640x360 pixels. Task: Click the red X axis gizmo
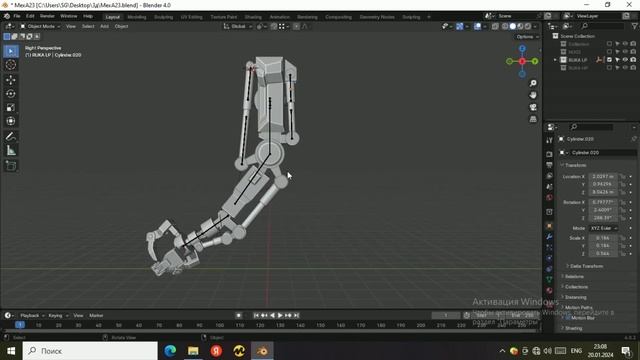(x=522, y=61)
